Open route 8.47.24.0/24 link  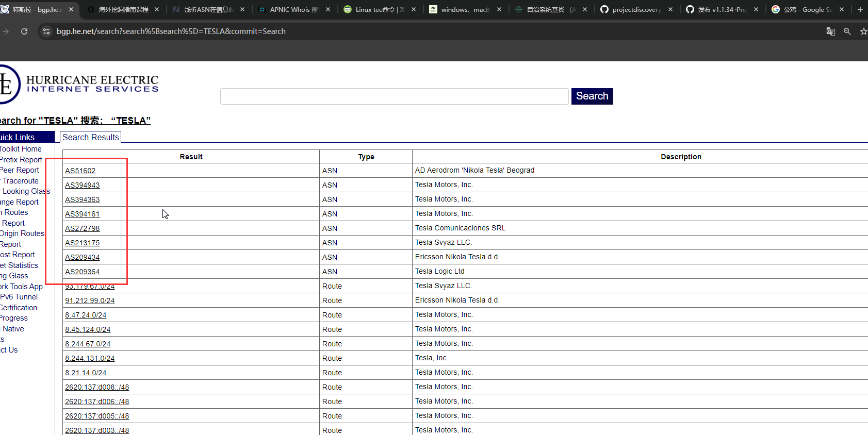pyautogui.click(x=86, y=315)
